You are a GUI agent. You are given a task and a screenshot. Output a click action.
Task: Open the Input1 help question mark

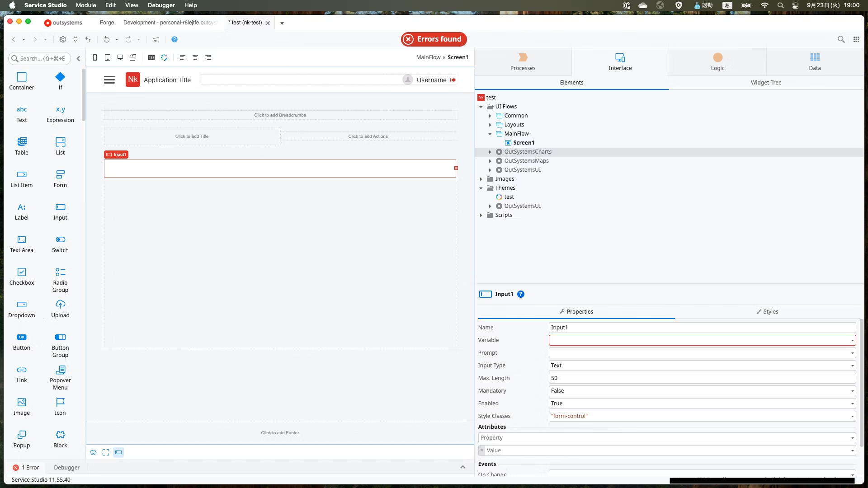pyautogui.click(x=521, y=294)
